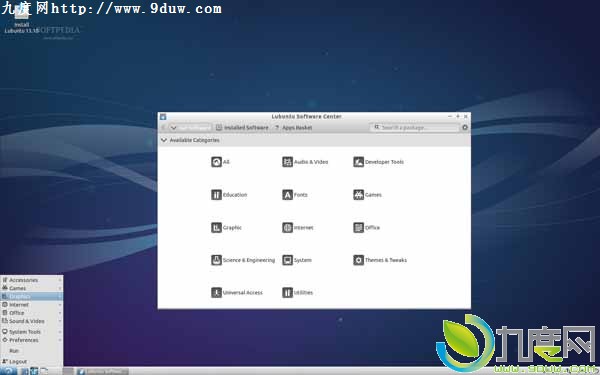Open the Universal Access category icon

[216, 293]
